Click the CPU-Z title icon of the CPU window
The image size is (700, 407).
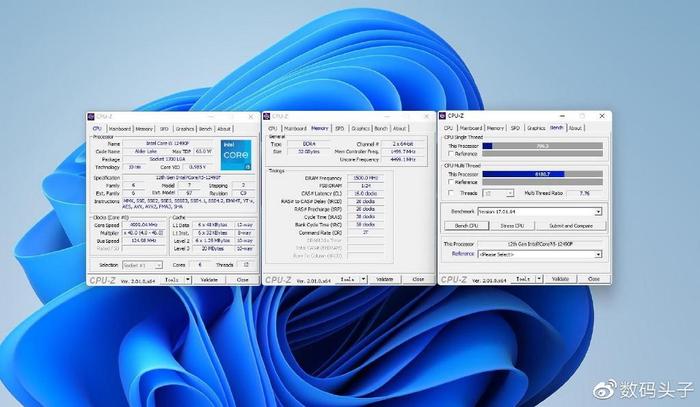[92, 116]
